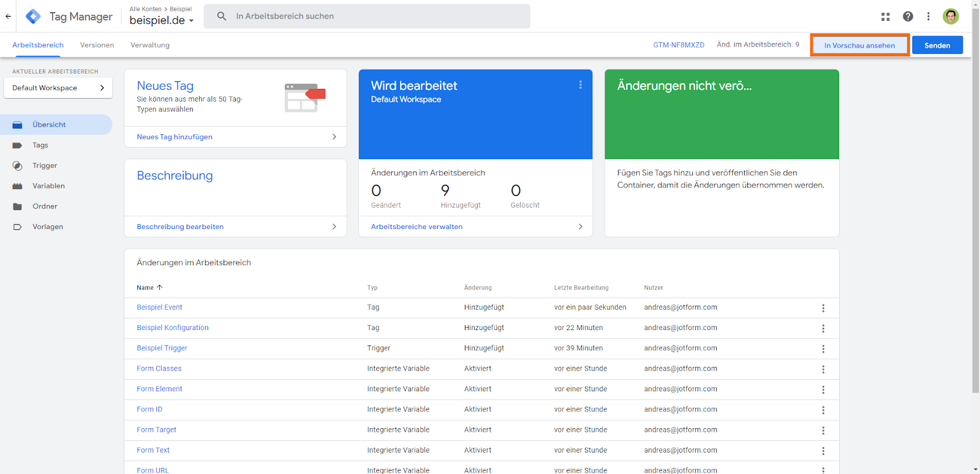Click the workspace search field
Image resolution: width=980 pixels, height=474 pixels.
point(367,17)
